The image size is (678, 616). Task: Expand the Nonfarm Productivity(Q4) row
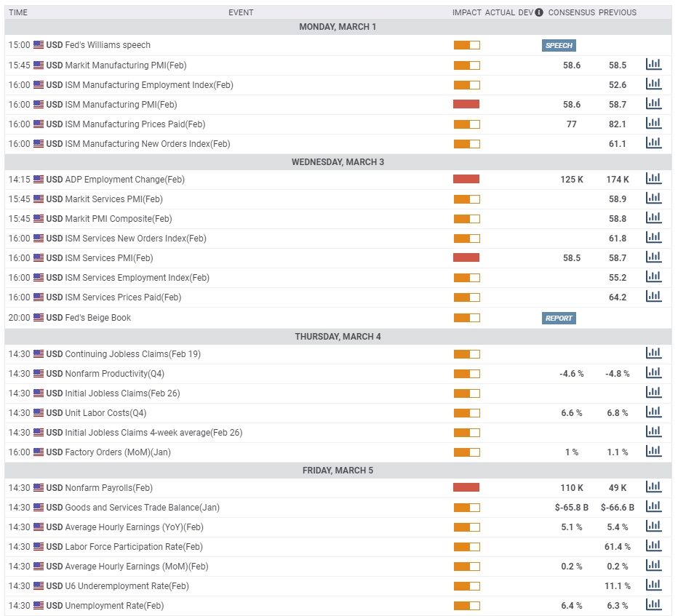click(x=115, y=374)
